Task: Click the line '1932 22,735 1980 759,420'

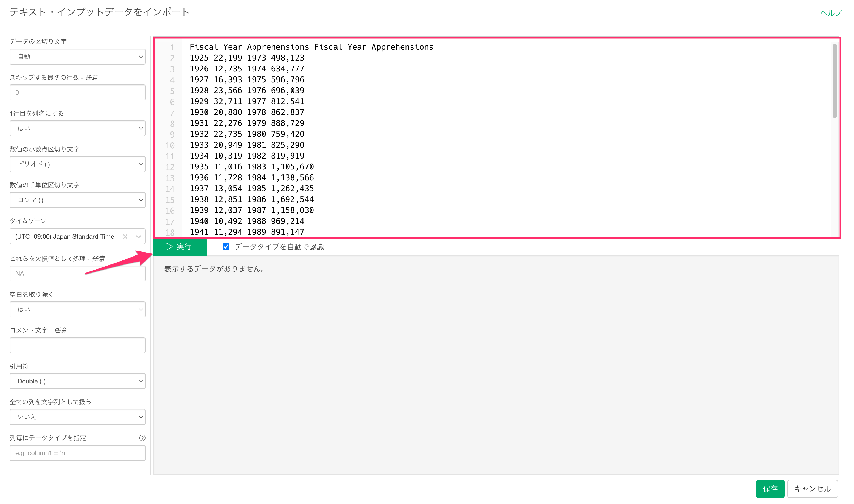Action: (x=247, y=134)
